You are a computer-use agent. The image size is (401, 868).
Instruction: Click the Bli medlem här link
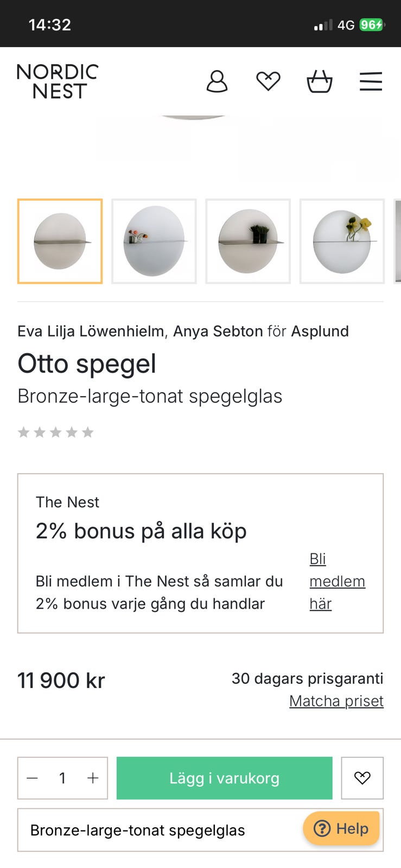(x=336, y=581)
